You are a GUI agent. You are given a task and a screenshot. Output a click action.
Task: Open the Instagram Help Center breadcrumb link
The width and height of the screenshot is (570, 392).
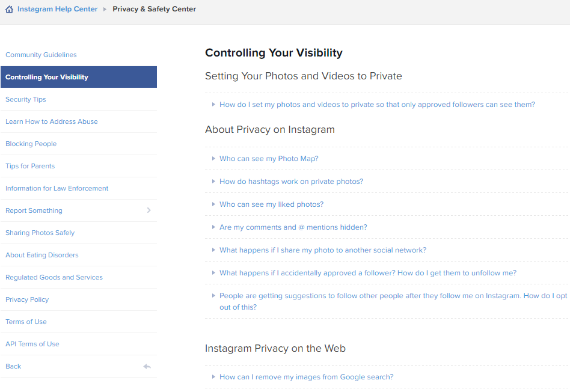tap(57, 10)
